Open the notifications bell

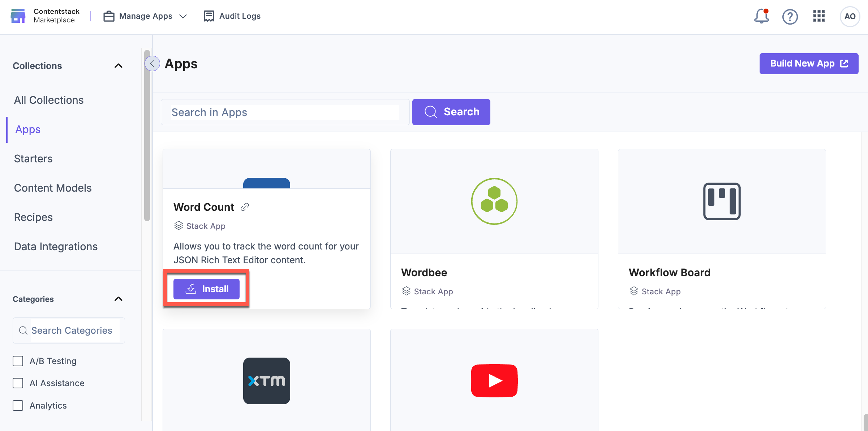click(x=761, y=16)
